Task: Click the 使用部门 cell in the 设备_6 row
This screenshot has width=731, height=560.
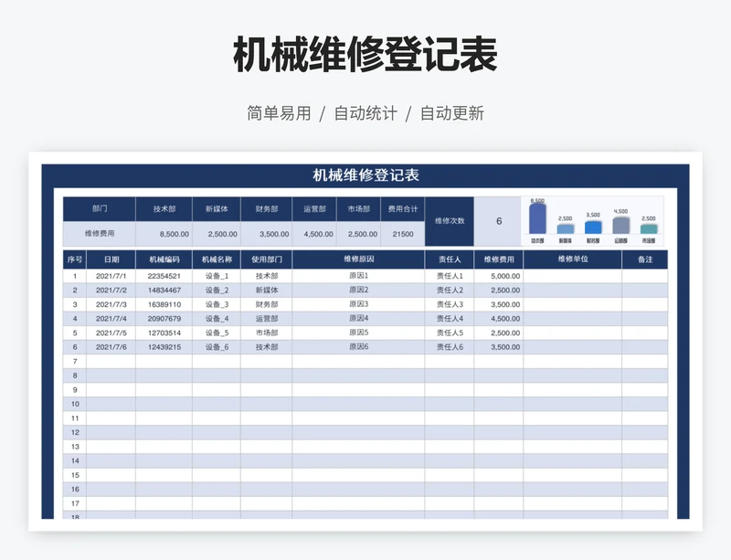Action: tap(266, 347)
